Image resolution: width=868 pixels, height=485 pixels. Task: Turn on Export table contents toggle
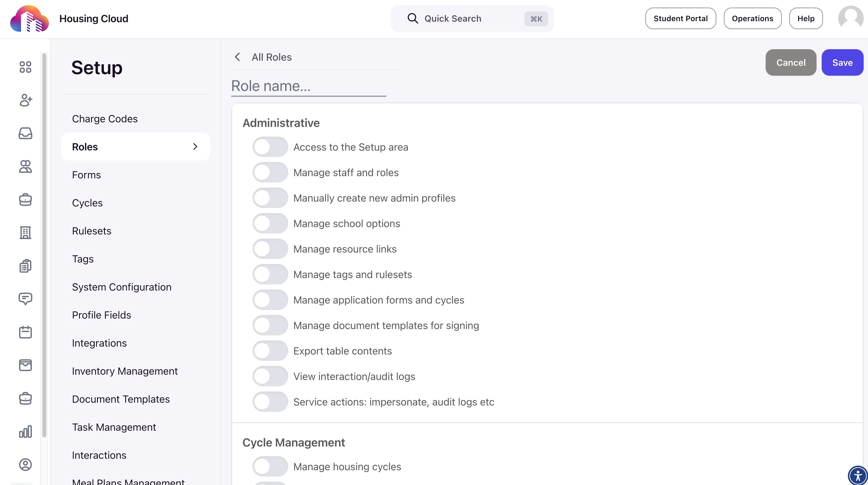click(x=270, y=351)
